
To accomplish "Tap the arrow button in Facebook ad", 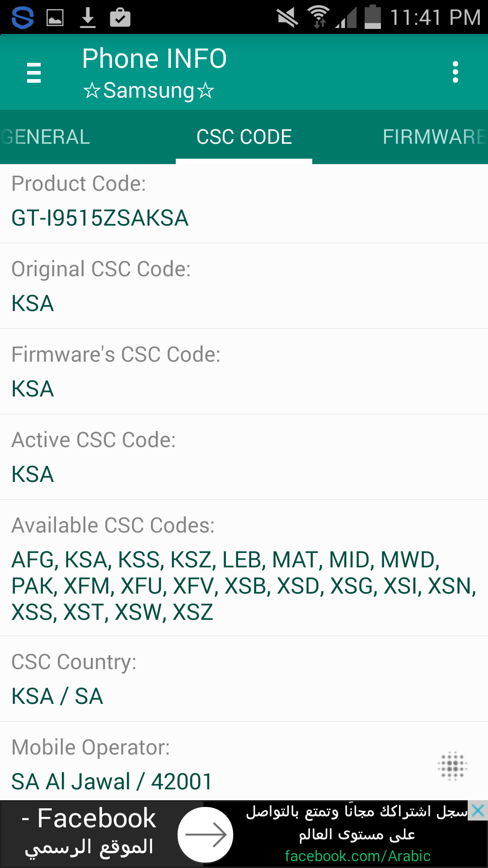I will 206,835.
